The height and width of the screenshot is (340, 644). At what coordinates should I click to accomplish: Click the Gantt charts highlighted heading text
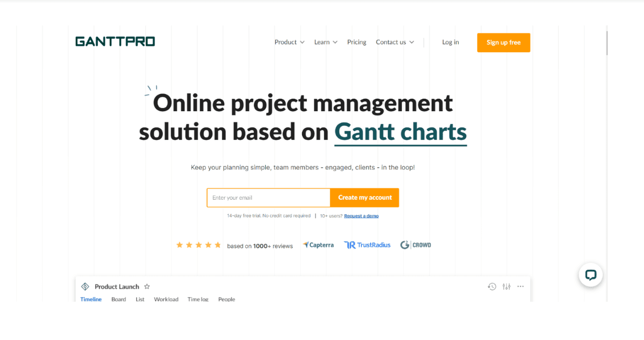400,132
